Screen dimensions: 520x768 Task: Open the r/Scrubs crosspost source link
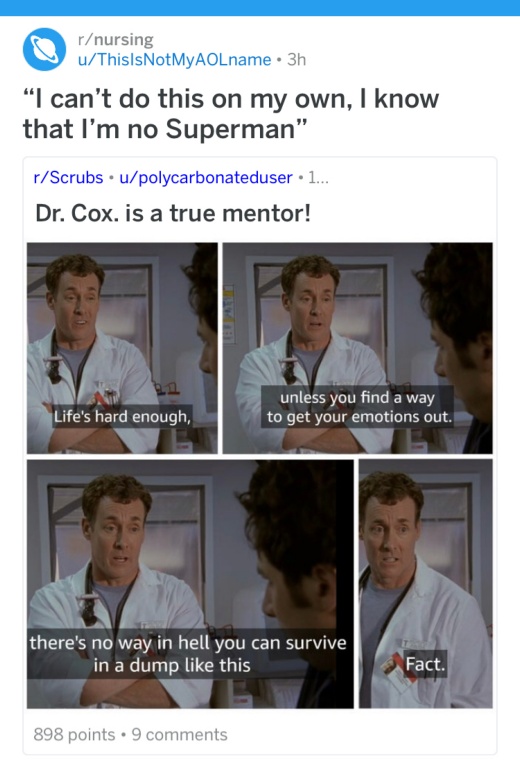[x=68, y=177]
